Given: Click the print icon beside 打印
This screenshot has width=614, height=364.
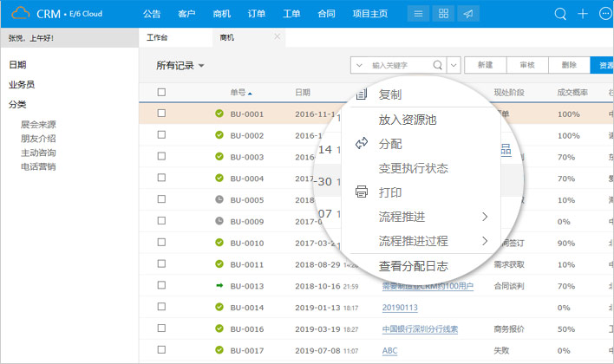Looking at the screenshot, I should tap(362, 192).
